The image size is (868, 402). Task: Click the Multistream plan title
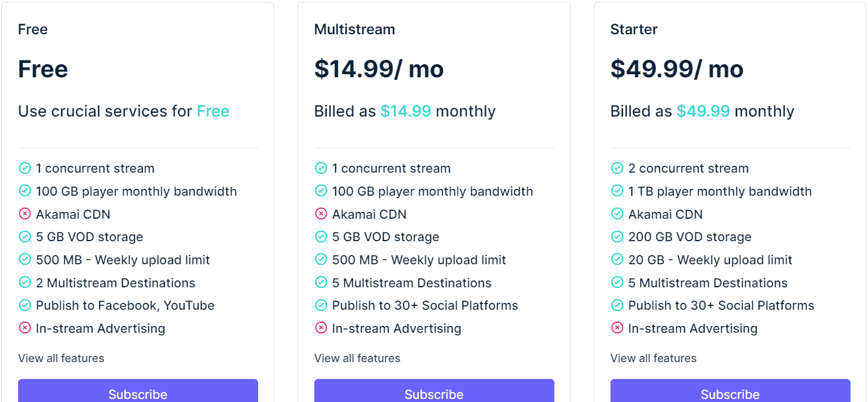point(354,29)
